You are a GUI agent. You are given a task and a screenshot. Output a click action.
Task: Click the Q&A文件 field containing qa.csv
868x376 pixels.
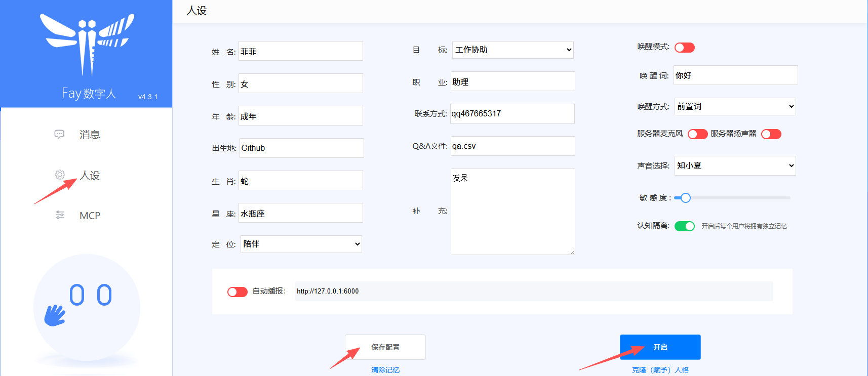[513, 146]
